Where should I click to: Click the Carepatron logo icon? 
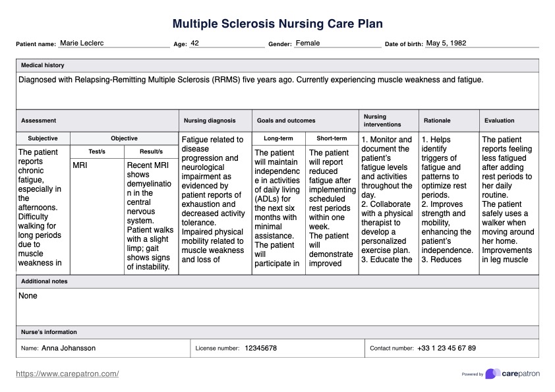click(x=492, y=374)
